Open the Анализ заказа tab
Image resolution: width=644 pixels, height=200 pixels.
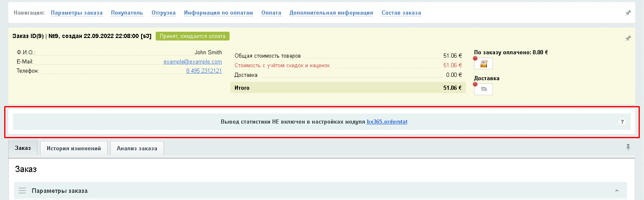pyautogui.click(x=137, y=148)
